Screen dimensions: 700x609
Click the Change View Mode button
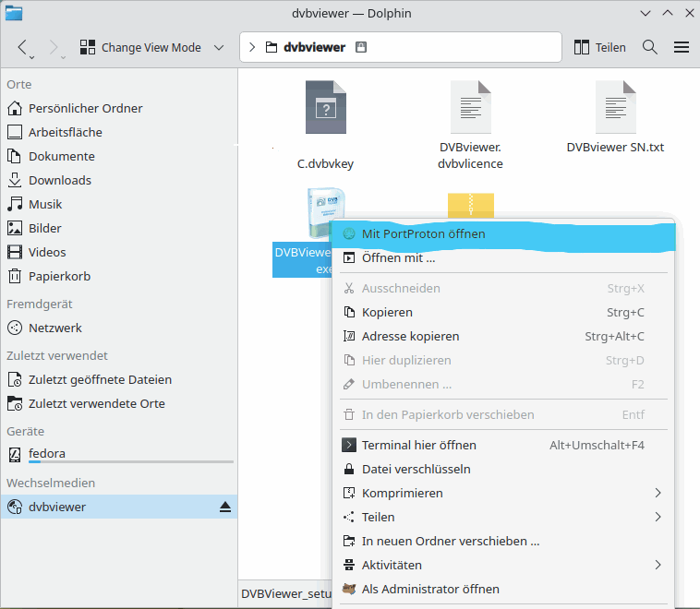(x=140, y=47)
